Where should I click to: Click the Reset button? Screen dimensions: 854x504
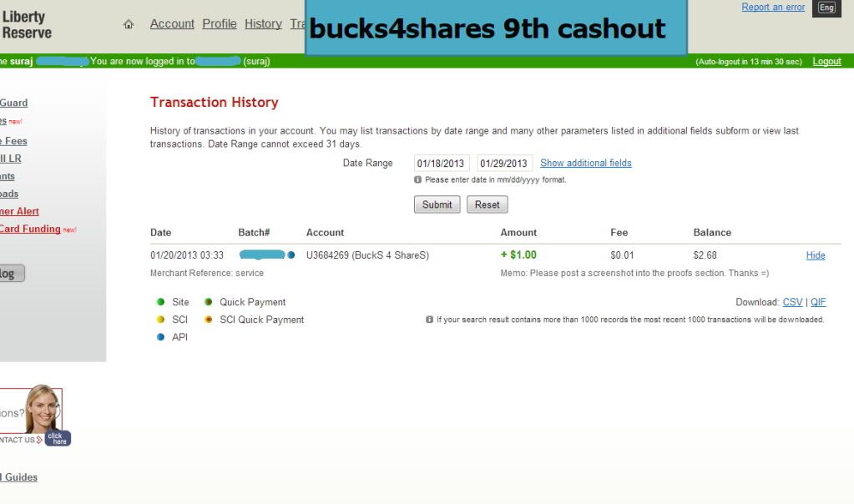tap(487, 204)
